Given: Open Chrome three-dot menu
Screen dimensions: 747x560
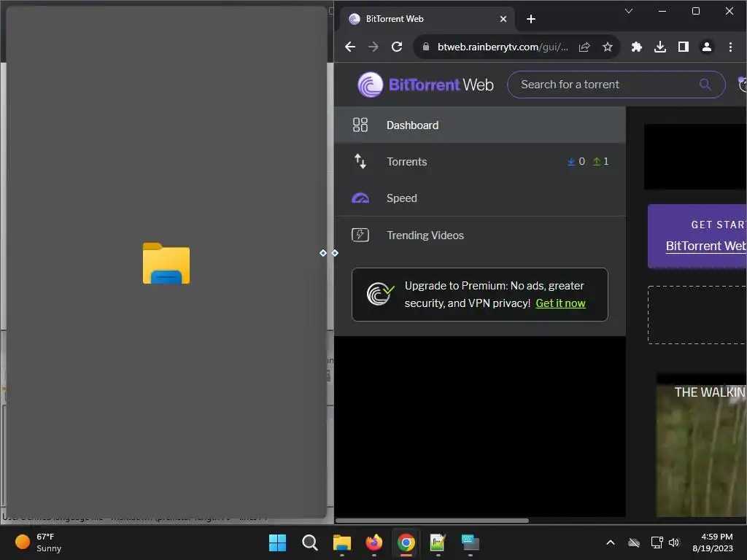Looking at the screenshot, I should (x=729, y=47).
